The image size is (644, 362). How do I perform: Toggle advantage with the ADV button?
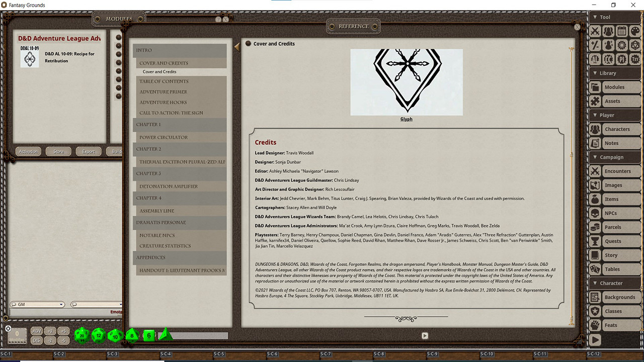click(x=36, y=330)
